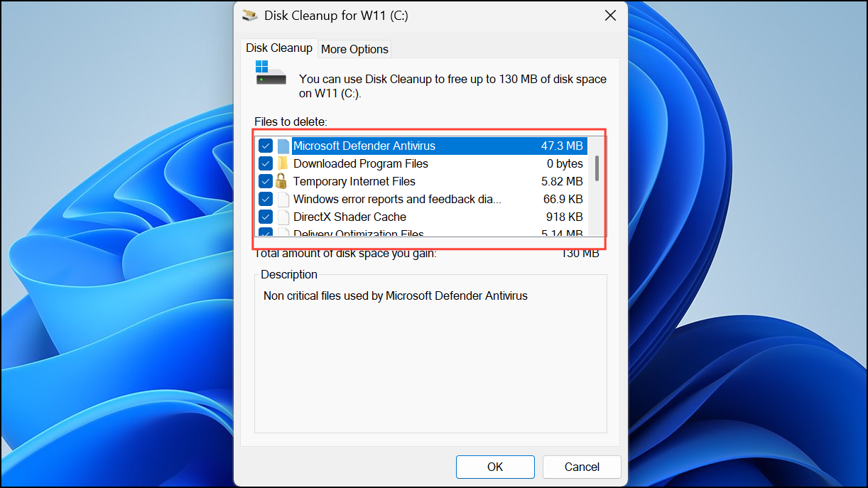
Task: Select Windows error reports and feedback entry
Action: tap(397, 199)
